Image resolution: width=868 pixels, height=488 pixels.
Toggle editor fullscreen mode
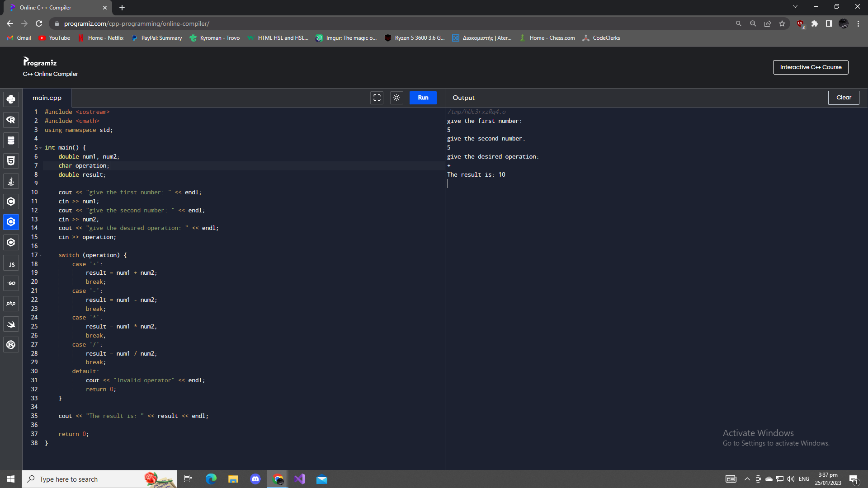[x=377, y=98]
